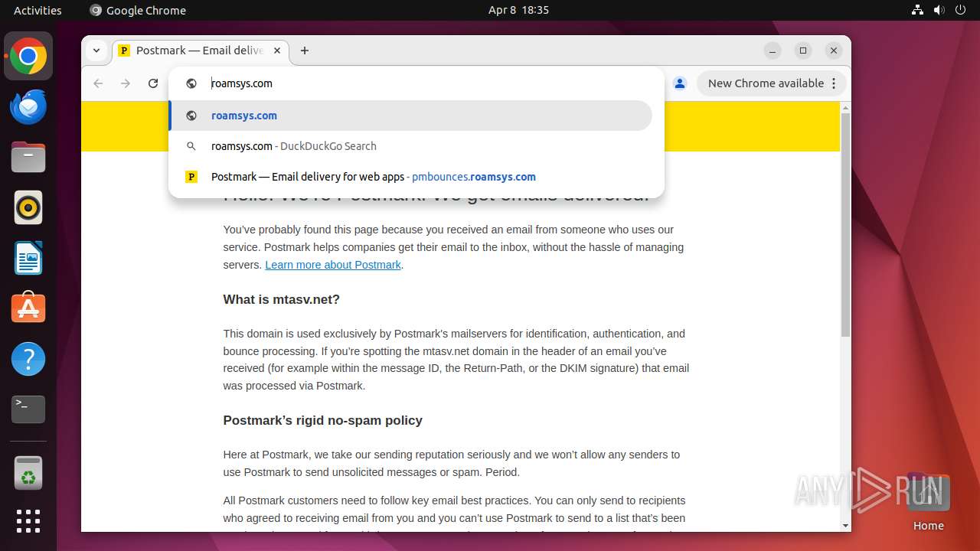Open the Trash in dock
This screenshot has width=980, height=551.
(x=28, y=474)
